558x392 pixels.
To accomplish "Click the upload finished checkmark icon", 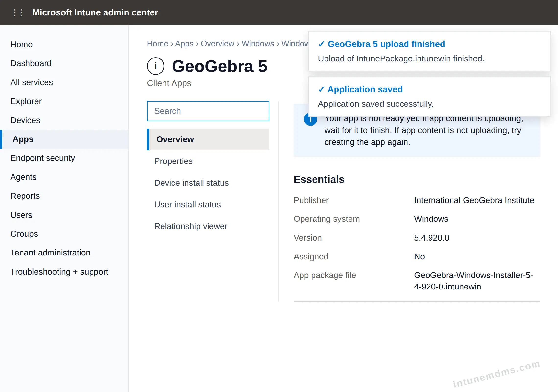I will pyautogui.click(x=321, y=44).
